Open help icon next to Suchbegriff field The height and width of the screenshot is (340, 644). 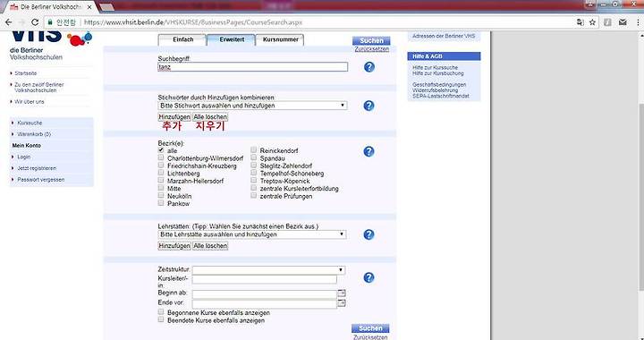pyautogui.click(x=369, y=67)
